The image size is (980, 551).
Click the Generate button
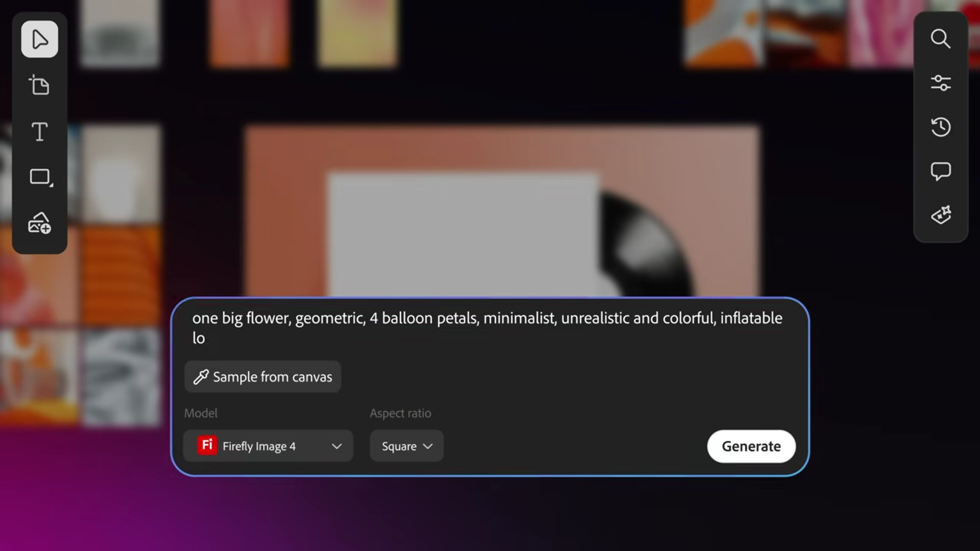tap(751, 446)
